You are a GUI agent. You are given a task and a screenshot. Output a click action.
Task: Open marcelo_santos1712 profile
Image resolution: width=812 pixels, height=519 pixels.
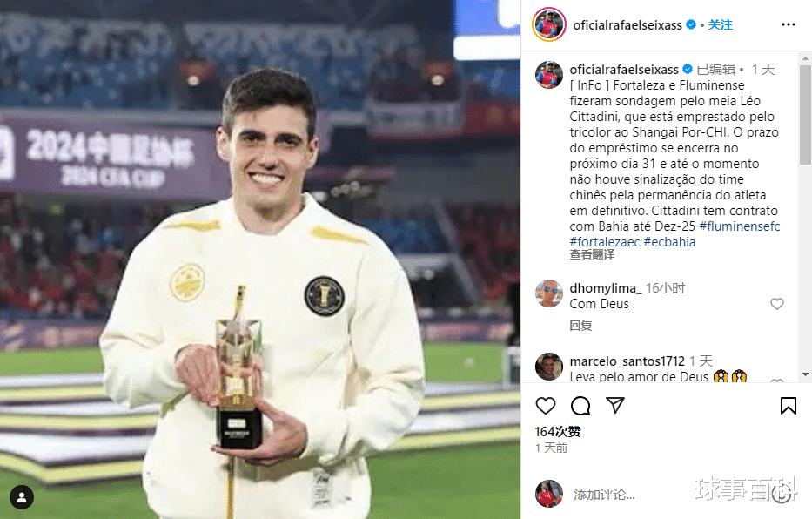click(x=627, y=361)
